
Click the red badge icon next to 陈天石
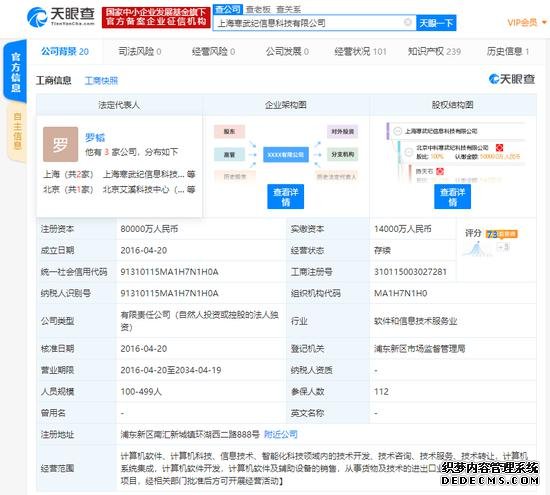click(x=440, y=171)
